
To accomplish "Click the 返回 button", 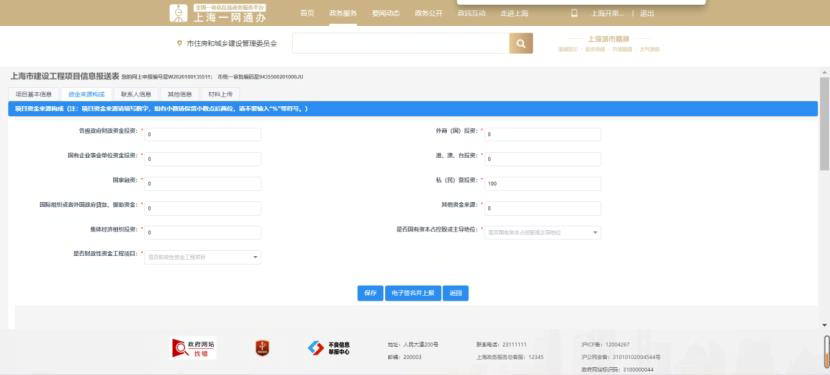I will click(x=456, y=293).
